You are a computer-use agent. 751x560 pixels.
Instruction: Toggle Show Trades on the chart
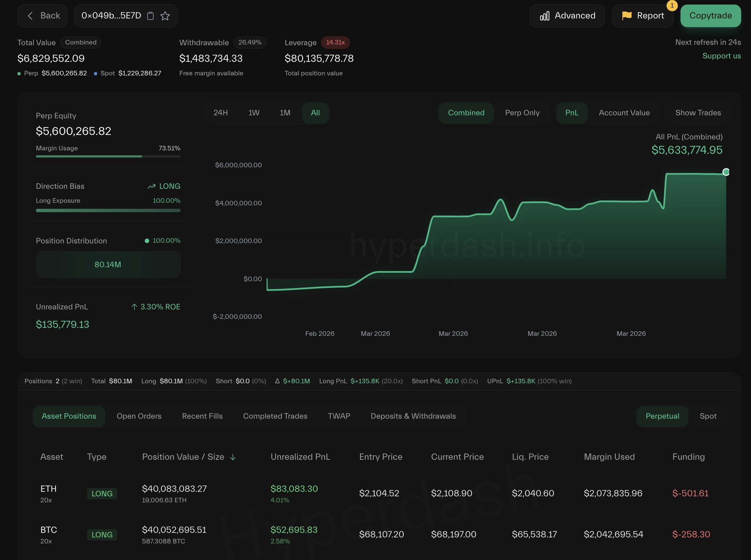click(698, 113)
